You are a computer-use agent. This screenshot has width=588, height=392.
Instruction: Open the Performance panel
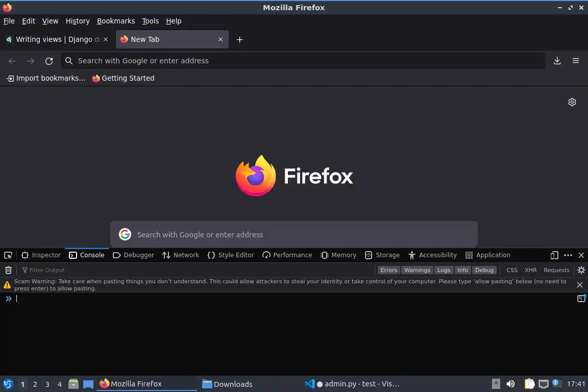coord(287,255)
